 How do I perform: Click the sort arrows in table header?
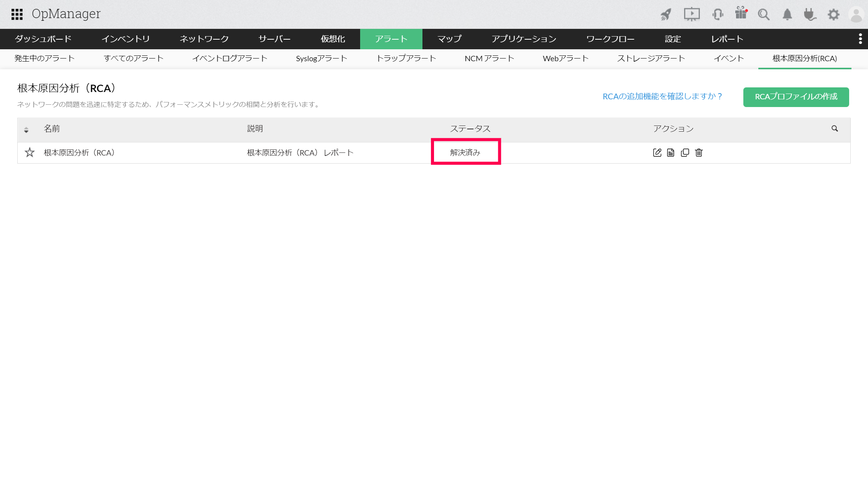(26, 130)
